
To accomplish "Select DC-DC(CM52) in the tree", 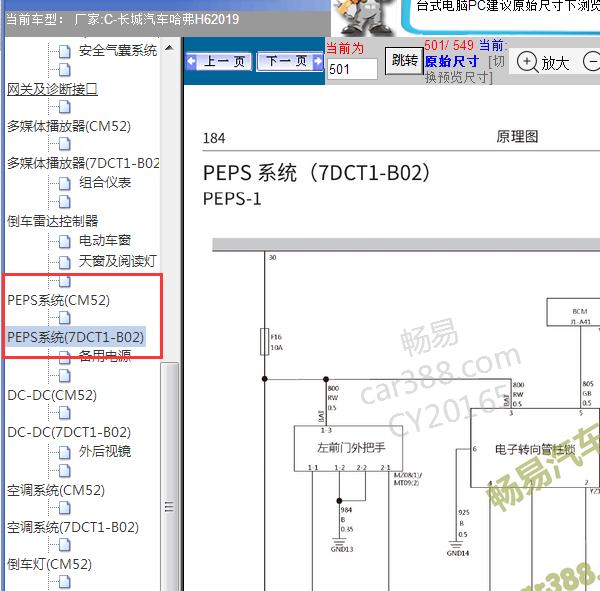I will click(52, 395).
